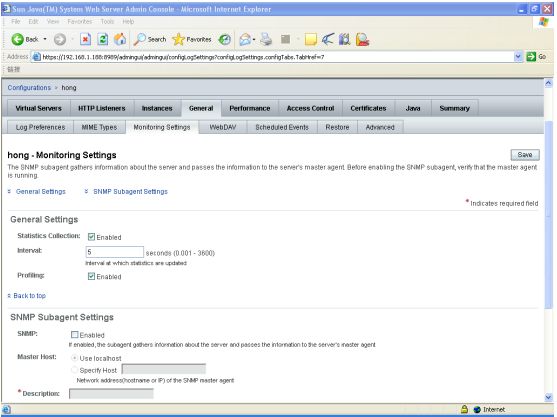Image resolution: width=557 pixels, height=417 pixels.
Task: Click the History icon in toolbar
Action: [225, 39]
